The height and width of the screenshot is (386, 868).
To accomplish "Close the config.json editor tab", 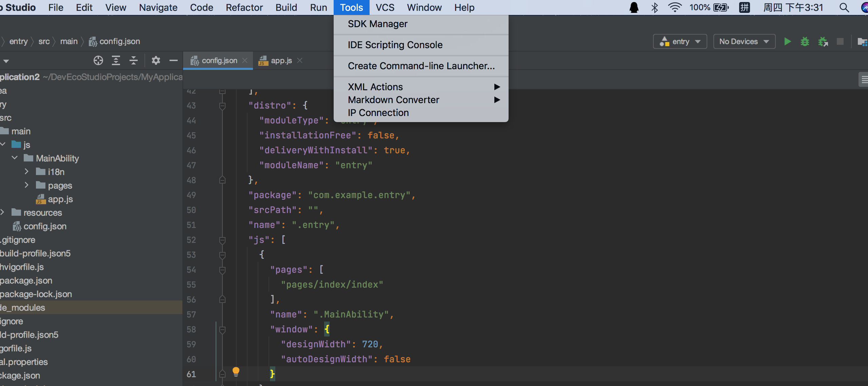I will click(x=245, y=60).
